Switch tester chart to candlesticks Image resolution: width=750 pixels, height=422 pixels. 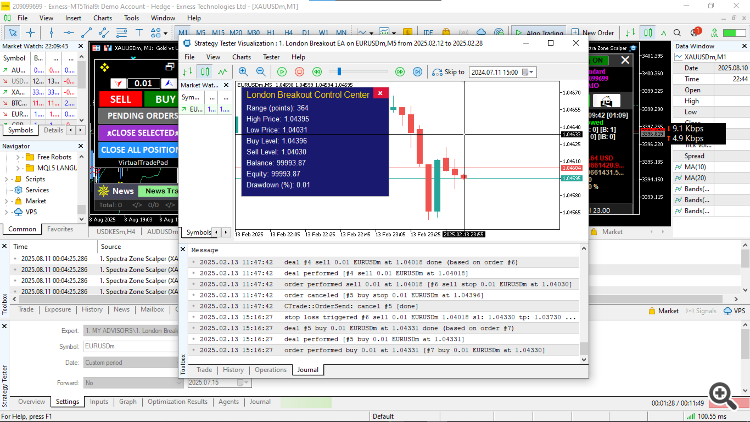click(x=205, y=72)
